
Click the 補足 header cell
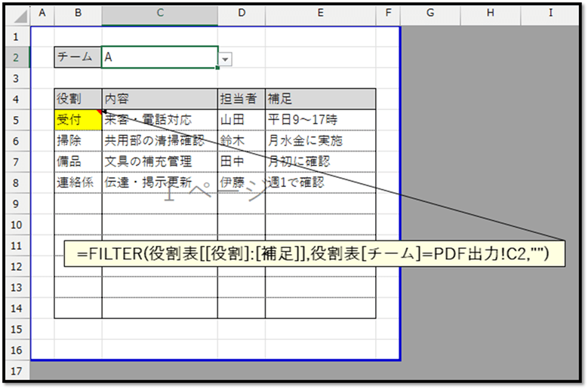pos(320,99)
